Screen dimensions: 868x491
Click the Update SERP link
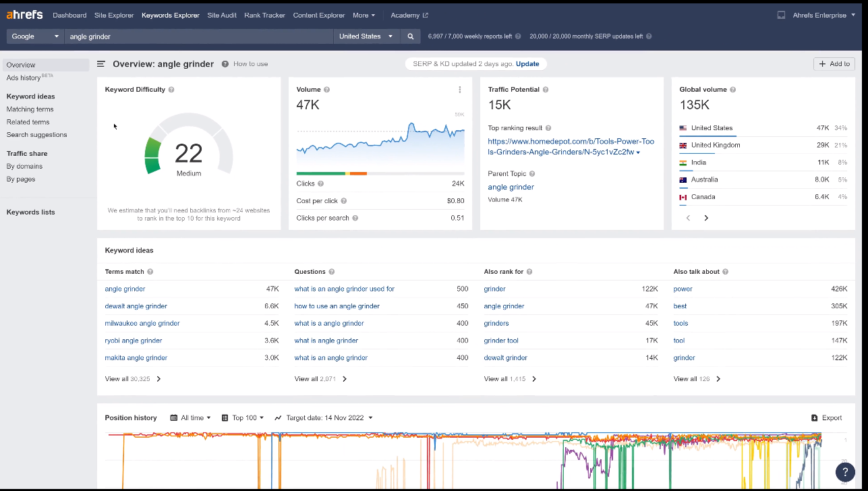pos(527,64)
